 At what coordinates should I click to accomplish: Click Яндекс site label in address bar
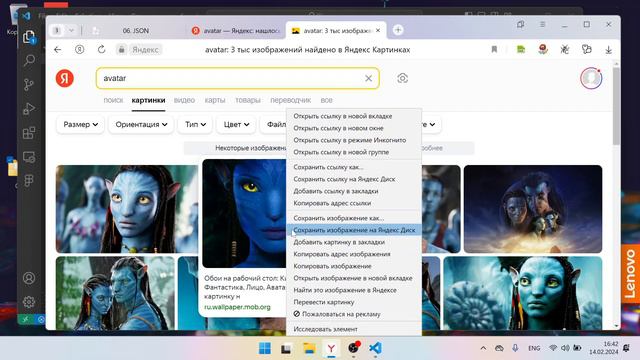145,50
